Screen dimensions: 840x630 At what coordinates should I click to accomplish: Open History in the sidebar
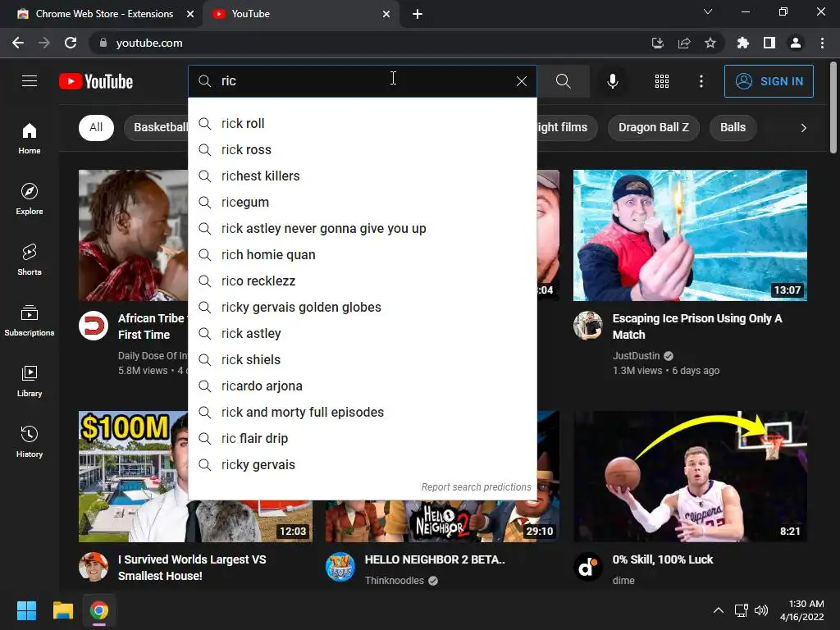coord(30,442)
